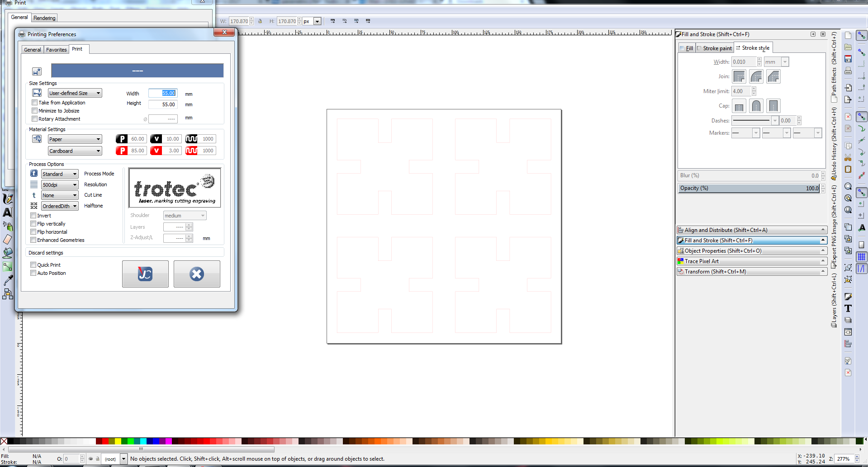Toggle the Quick Print checkbox
Screen dimensions: 868x467
coord(33,265)
